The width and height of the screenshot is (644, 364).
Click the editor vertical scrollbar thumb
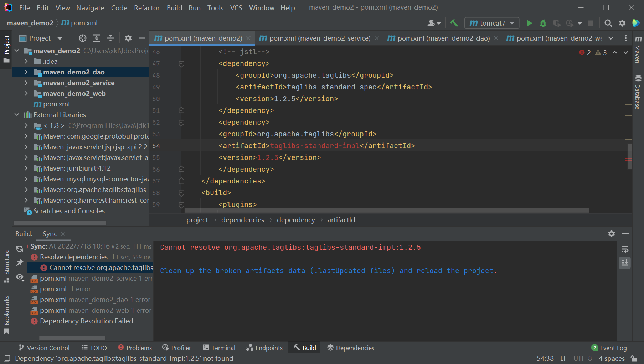[x=629, y=156]
